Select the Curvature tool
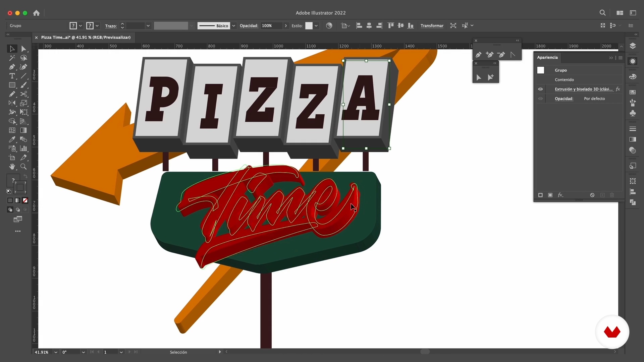 [23, 67]
